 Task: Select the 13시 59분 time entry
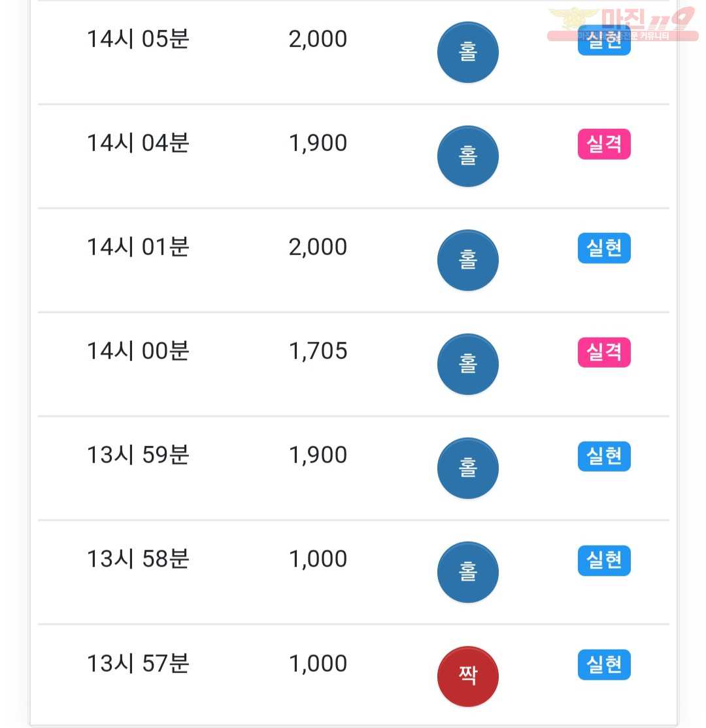point(138,455)
